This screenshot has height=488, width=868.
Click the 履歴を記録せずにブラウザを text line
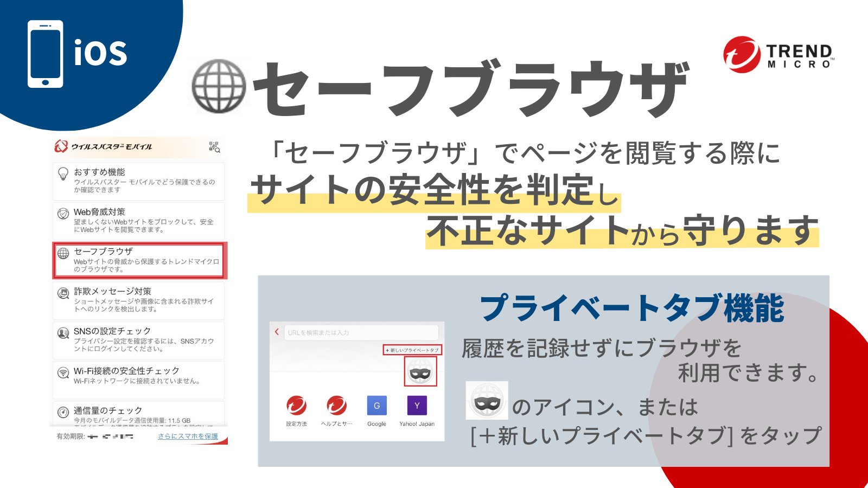pyautogui.click(x=601, y=349)
